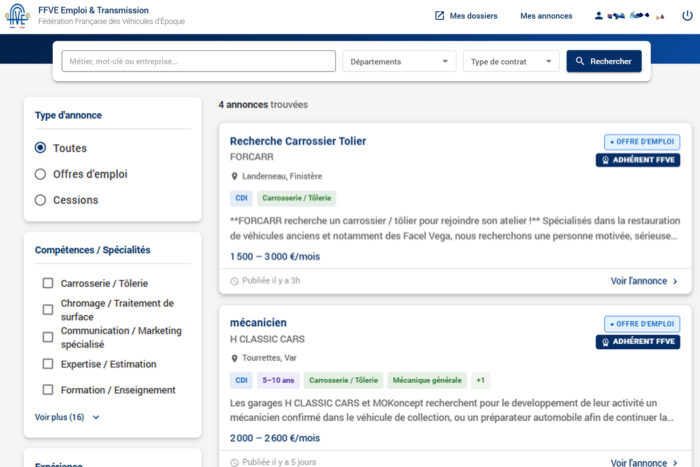Image resolution: width=700 pixels, height=467 pixels.
Task: Click the magnifier icon in Rechercher button
Action: click(x=579, y=61)
